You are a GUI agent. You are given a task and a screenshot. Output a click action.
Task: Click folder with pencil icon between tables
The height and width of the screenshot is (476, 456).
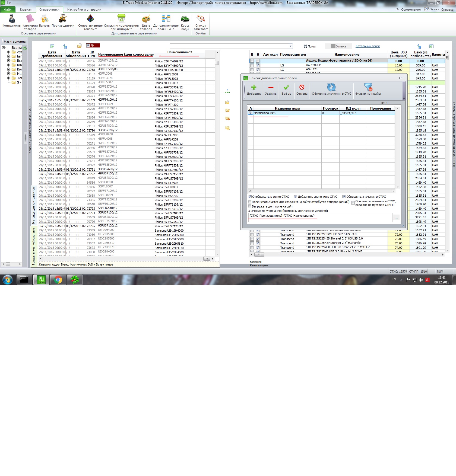tap(227, 110)
